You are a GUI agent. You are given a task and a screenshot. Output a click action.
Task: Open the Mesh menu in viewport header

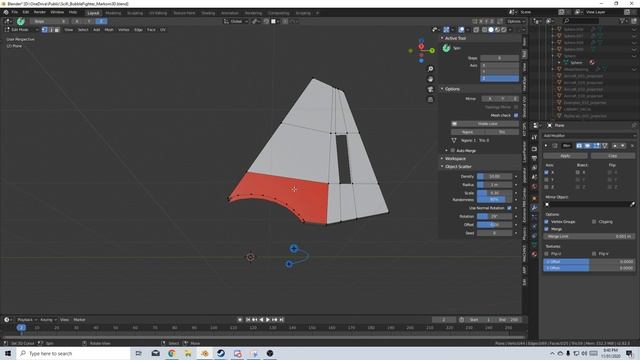click(109, 30)
